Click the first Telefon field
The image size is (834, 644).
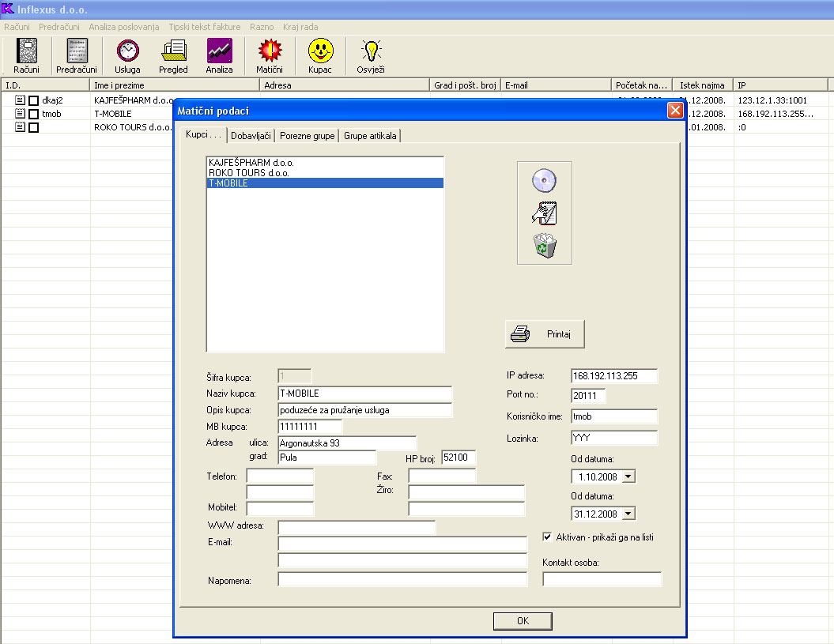tap(280, 476)
